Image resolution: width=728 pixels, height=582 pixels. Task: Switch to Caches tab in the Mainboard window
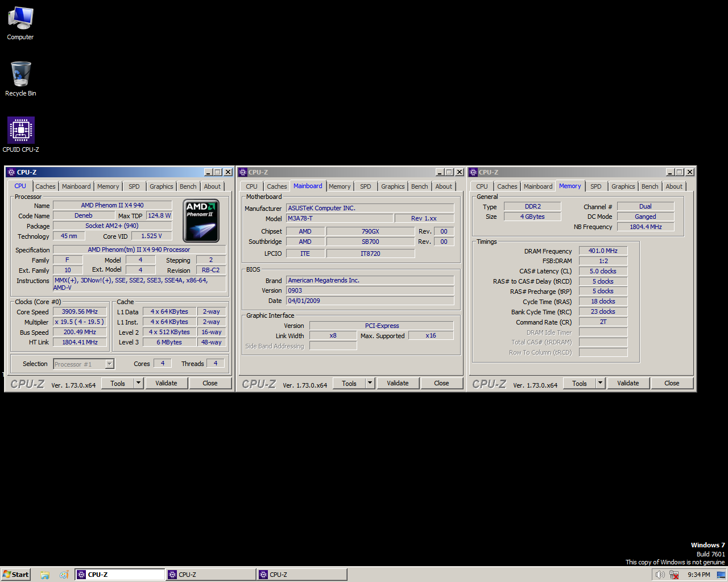(x=277, y=186)
